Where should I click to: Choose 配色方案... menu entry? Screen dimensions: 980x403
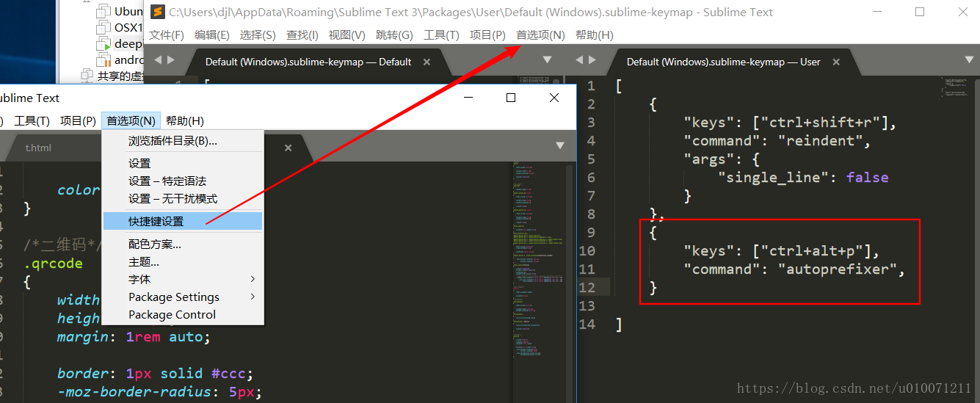[x=182, y=244]
